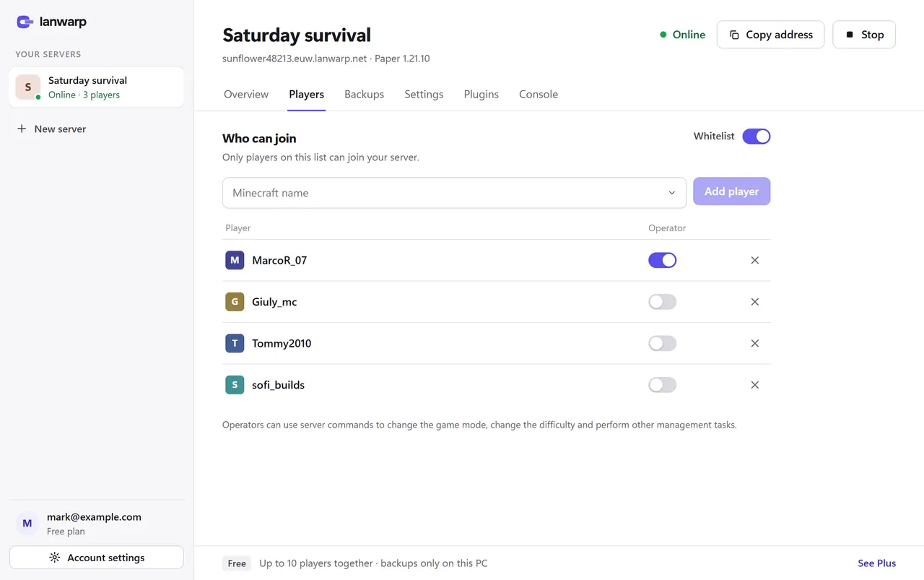
Task: Click the Saturday survival server avatar
Action: coord(28,87)
